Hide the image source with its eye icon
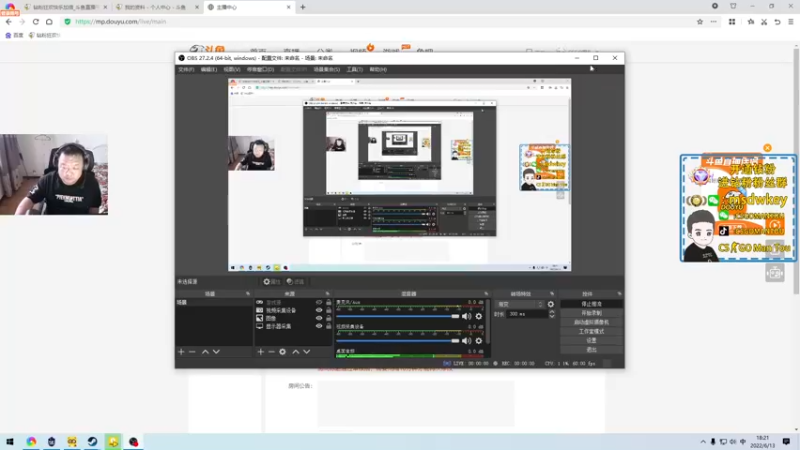The height and width of the screenshot is (450, 800). (319, 318)
